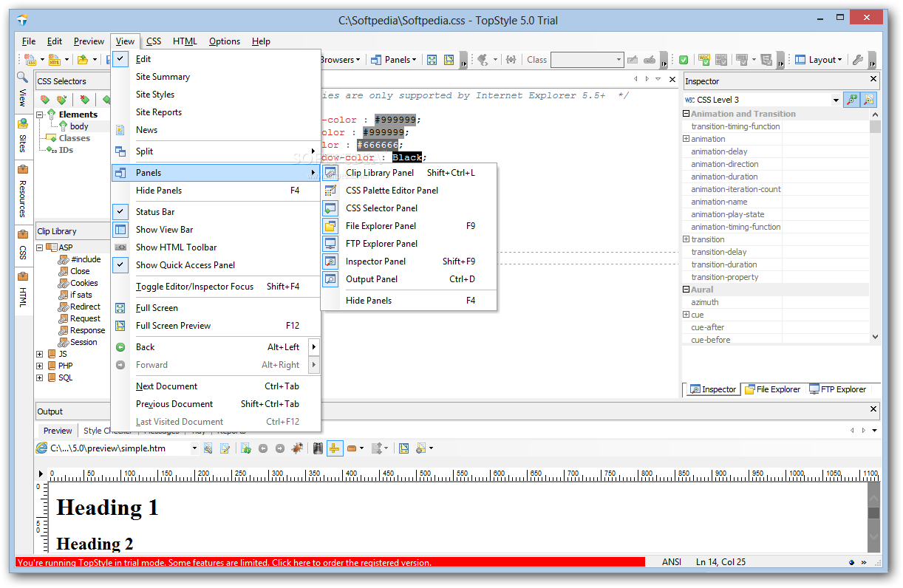Click the magnifier icon above the View bar
The image size is (903, 588).
click(22, 77)
